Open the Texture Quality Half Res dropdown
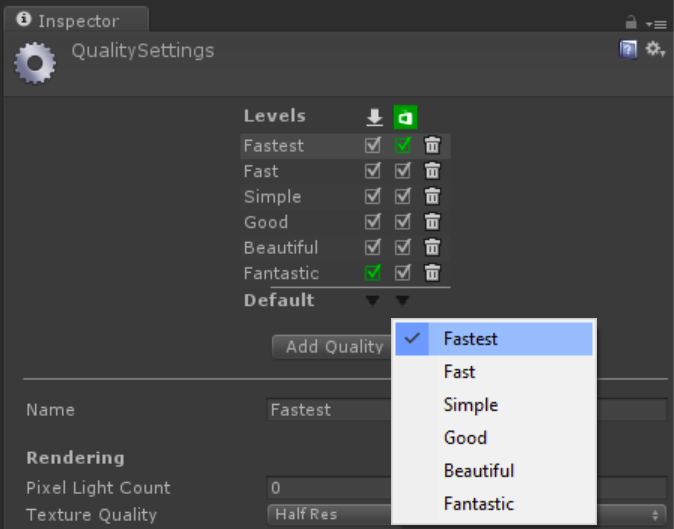674x529 pixels. [x=466, y=514]
